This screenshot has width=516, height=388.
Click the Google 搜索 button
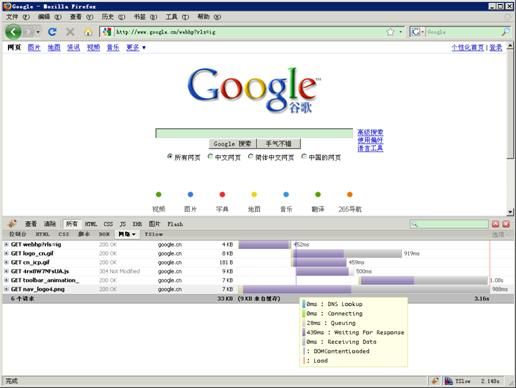click(x=232, y=144)
